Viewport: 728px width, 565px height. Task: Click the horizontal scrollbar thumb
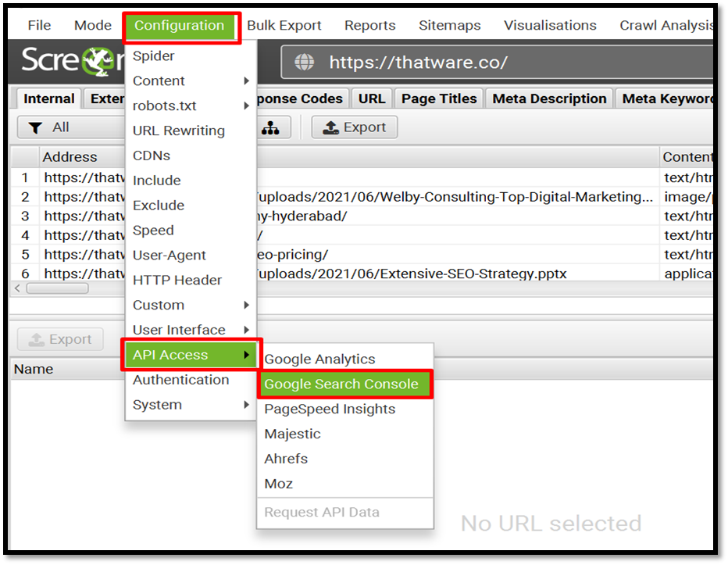(57, 288)
